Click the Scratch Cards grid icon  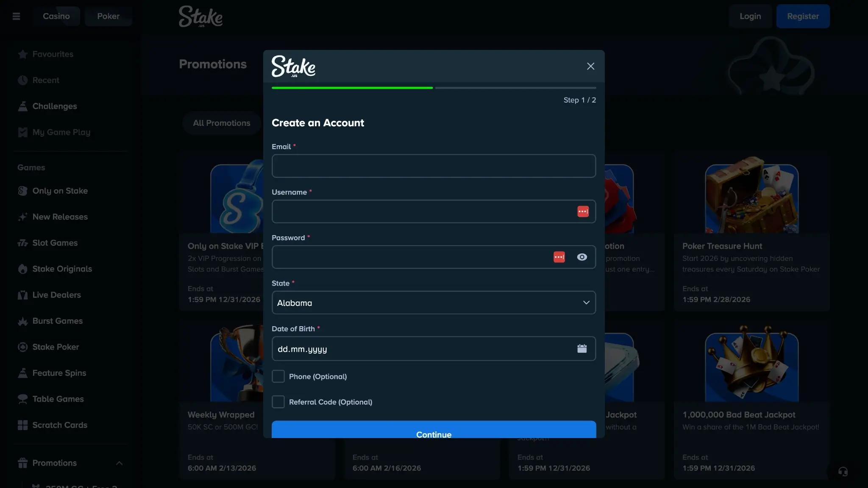pos(23,425)
